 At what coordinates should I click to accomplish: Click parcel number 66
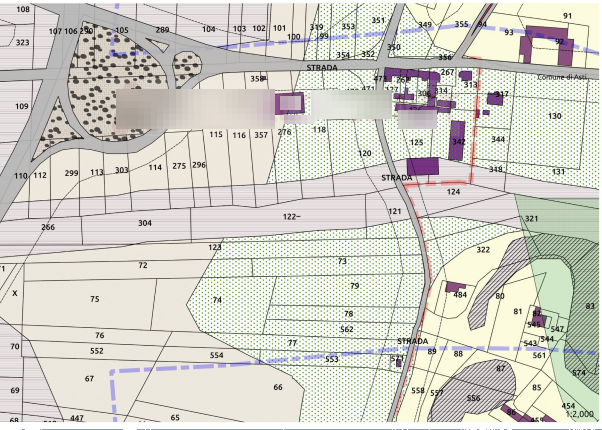pyautogui.click(x=278, y=387)
